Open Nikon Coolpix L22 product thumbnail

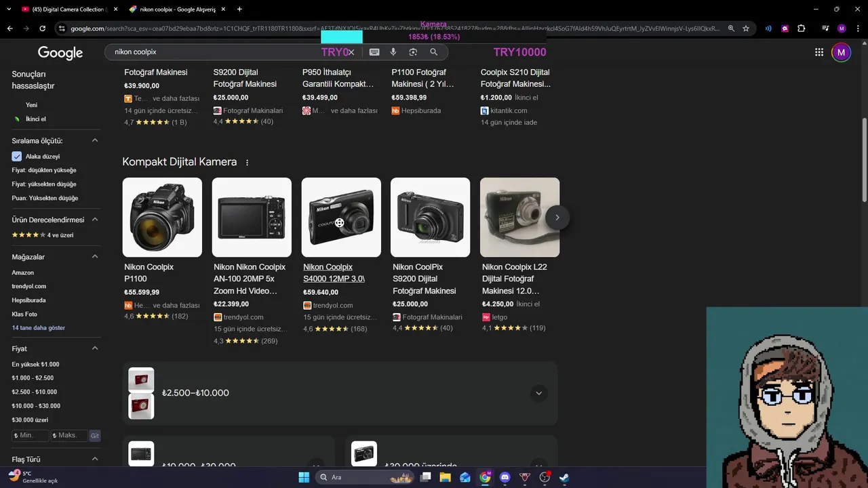[520, 218]
